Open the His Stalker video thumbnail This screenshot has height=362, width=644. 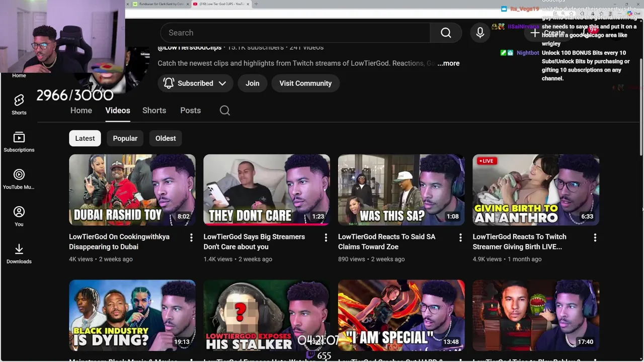coord(267,315)
